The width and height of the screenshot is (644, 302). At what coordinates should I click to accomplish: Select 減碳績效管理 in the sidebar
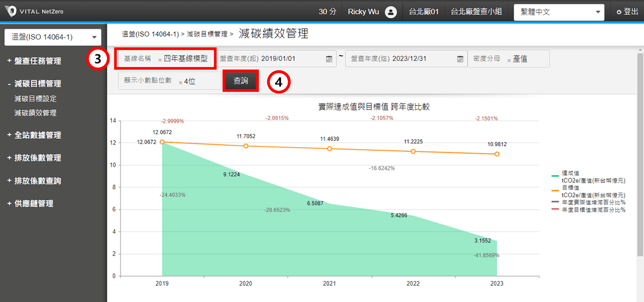(x=35, y=113)
